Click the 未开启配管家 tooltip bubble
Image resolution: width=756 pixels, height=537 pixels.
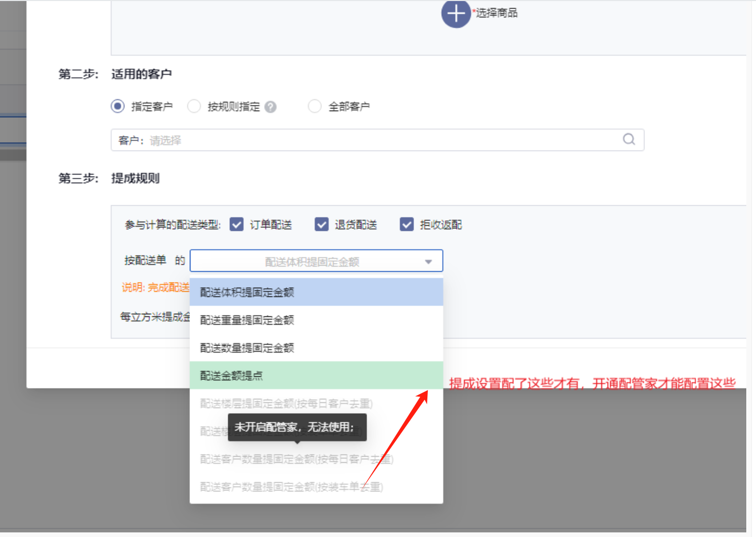point(297,427)
